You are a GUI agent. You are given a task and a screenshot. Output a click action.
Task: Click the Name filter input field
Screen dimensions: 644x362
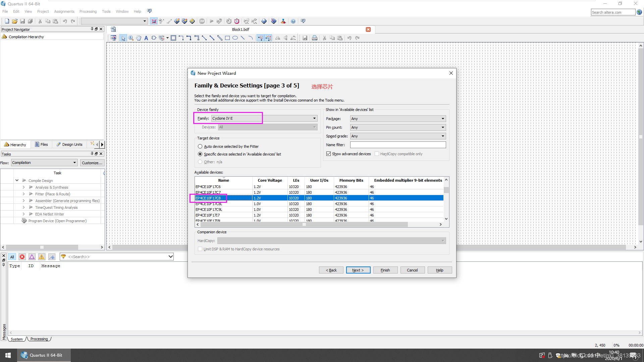point(398,145)
